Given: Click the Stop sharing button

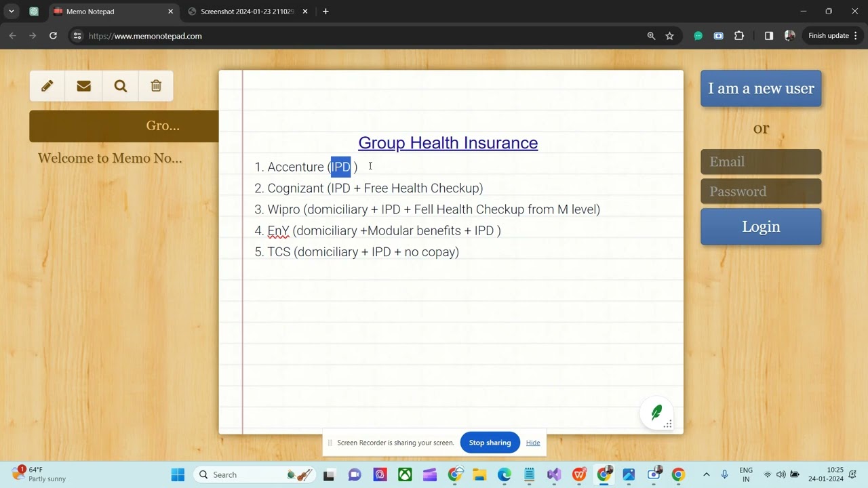Looking at the screenshot, I should (490, 443).
